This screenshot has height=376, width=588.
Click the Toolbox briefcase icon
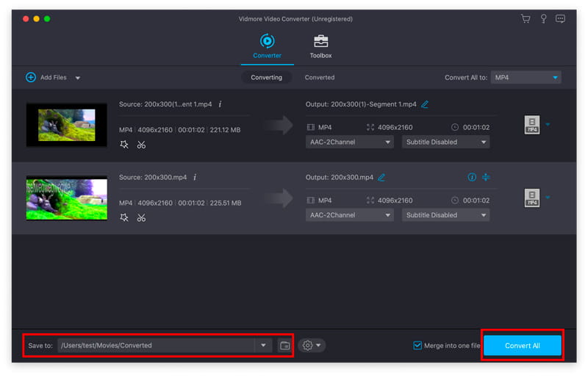pyautogui.click(x=320, y=41)
